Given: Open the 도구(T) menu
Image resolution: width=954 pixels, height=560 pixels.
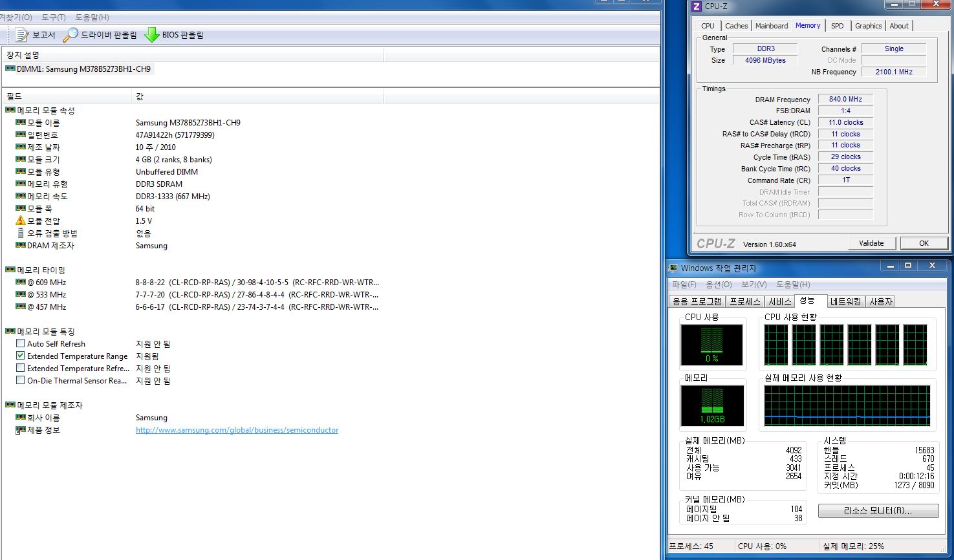Looking at the screenshot, I should pos(54,17).
